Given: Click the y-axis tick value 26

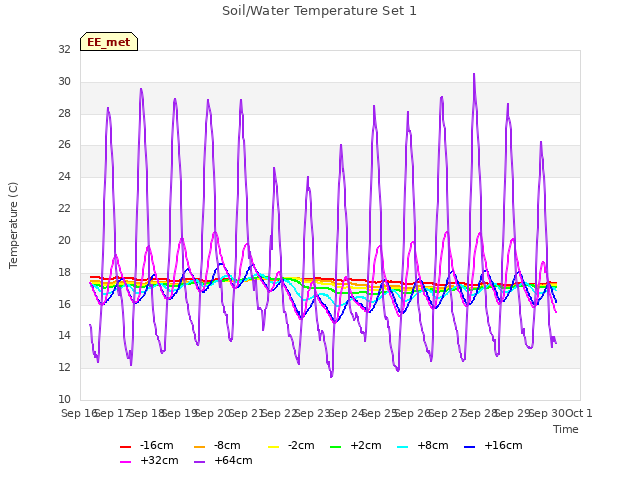Looking at the screenshot, I should coord(64,144).
